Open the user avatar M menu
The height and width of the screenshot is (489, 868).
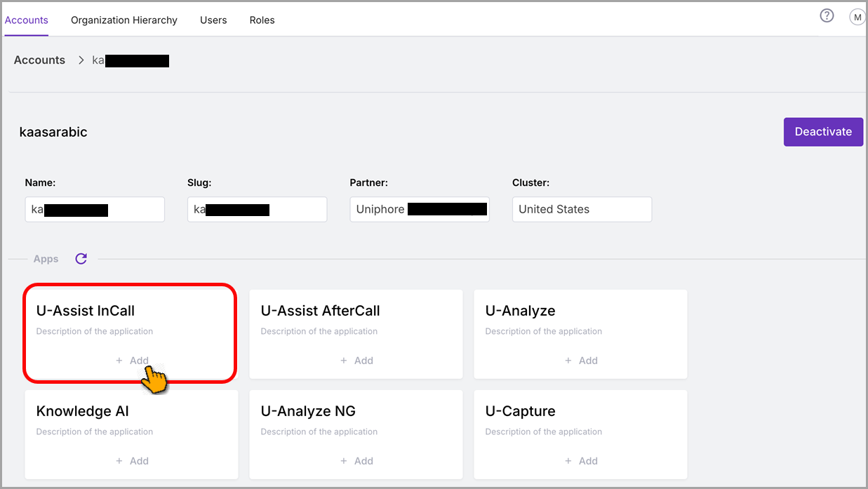(857, 18)
